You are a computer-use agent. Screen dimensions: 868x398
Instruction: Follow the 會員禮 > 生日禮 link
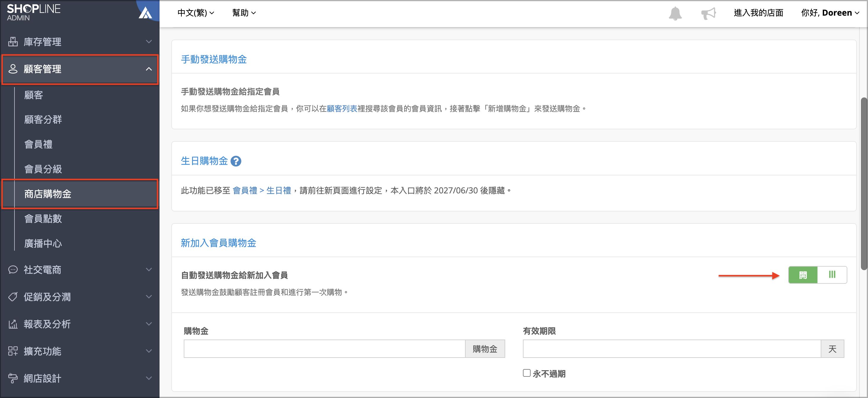[x=261, y=190]
